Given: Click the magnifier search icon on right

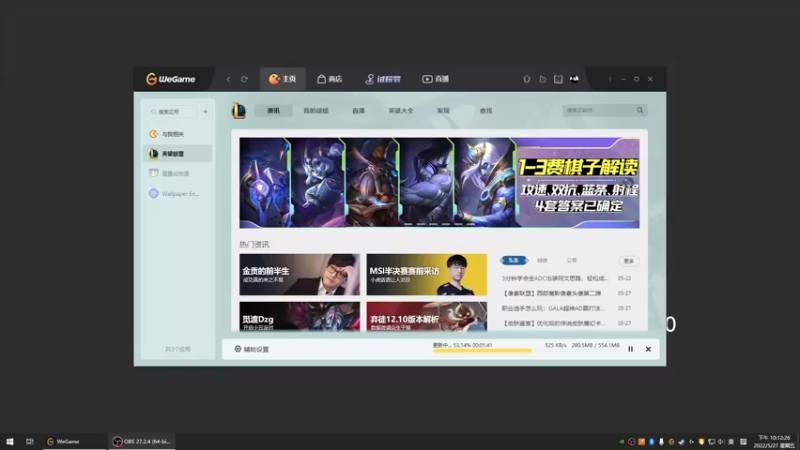Looking at the screenshot, I should [640, 110].
